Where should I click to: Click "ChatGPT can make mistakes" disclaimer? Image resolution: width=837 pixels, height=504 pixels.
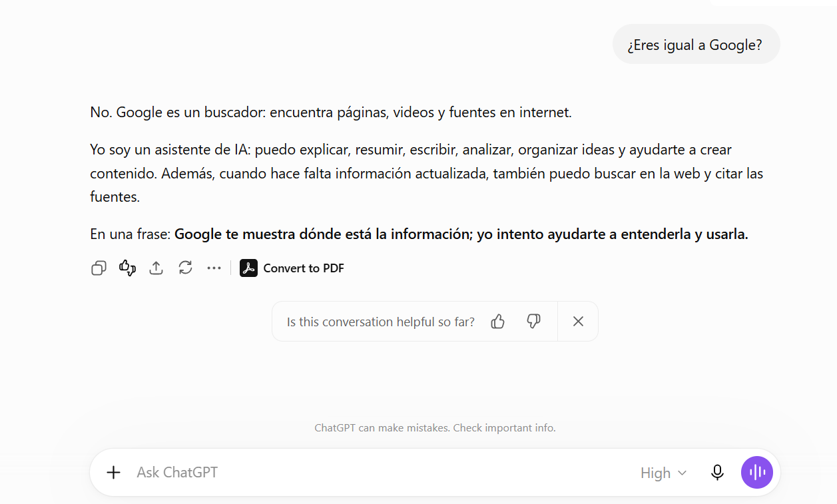coord(435,428)
